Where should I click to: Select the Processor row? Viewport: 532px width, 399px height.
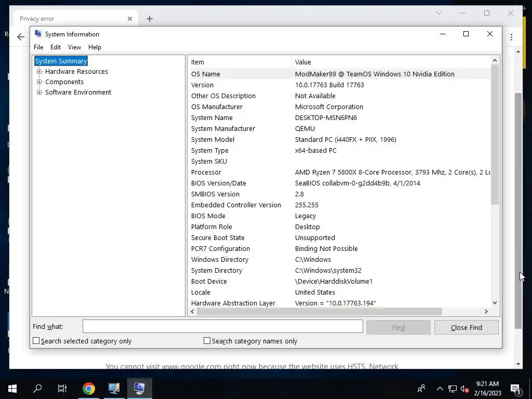click(x=339, y=172)
